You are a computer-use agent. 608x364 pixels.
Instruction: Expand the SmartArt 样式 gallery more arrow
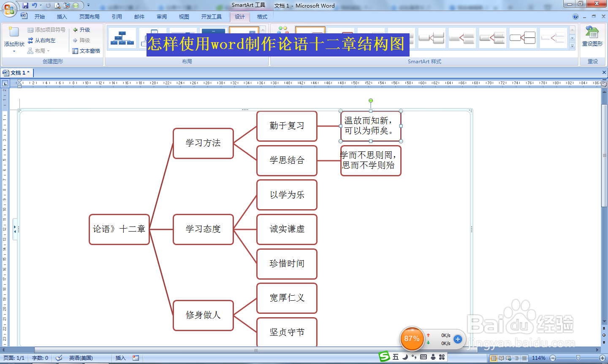pyautogui.click(x=571, y=46)
